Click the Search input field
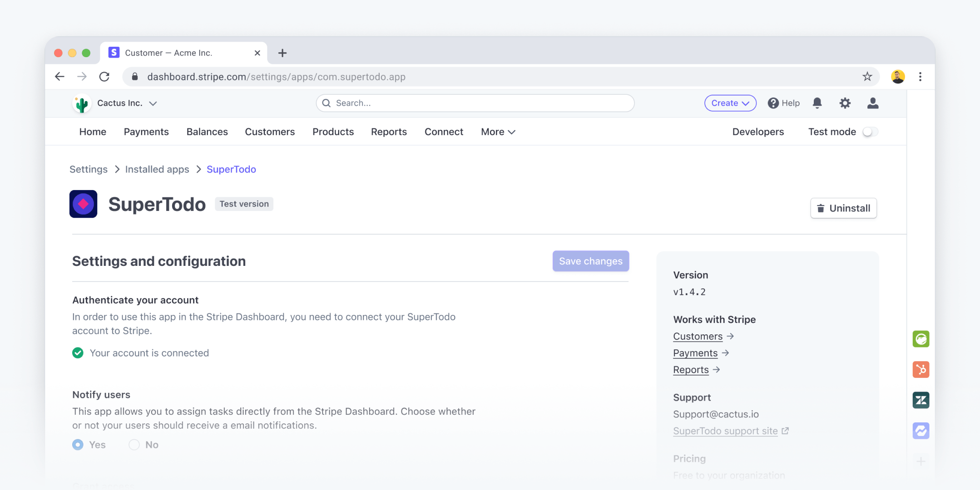The height and width of the screenshot is (490, 980). coord(475,102)
